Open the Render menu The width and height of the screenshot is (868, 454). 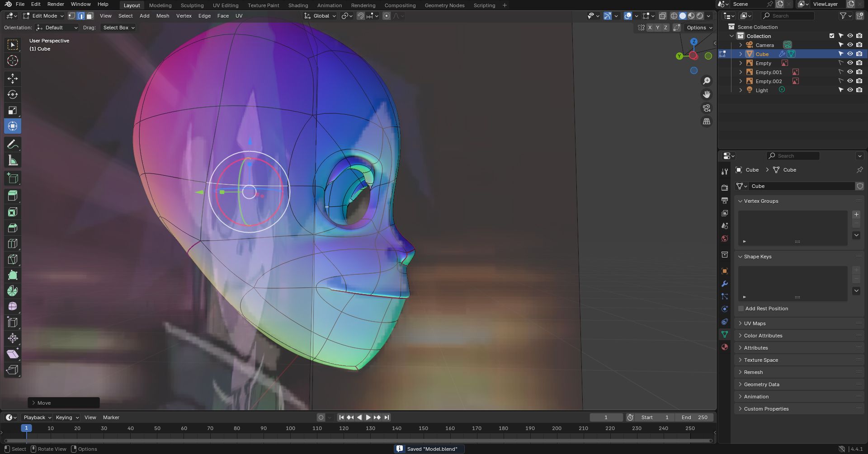pos(56,4)
